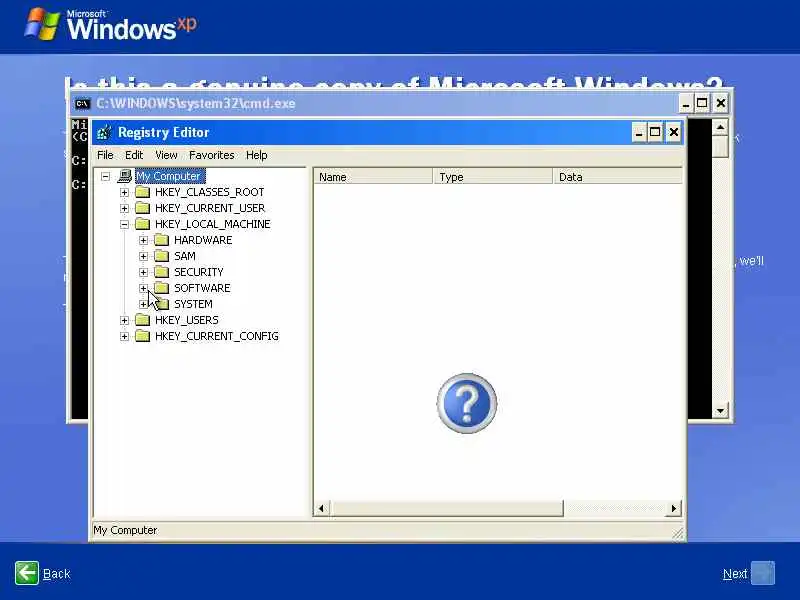Collapse the My Computer tree node

pyautogui.click(x=106, y=177)
